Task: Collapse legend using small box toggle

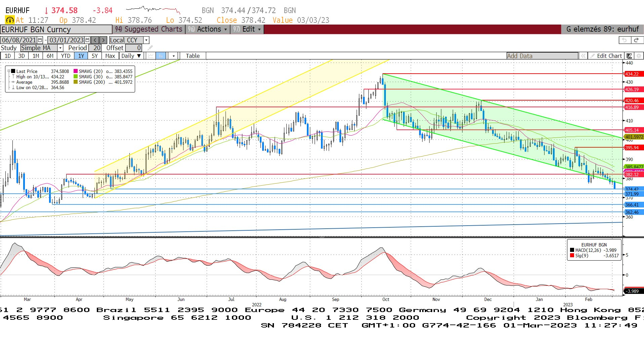Action: click(9, 71)
